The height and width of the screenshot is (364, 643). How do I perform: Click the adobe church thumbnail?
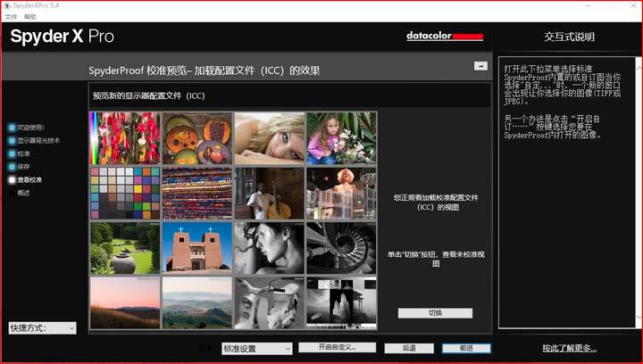pos(197,248)
